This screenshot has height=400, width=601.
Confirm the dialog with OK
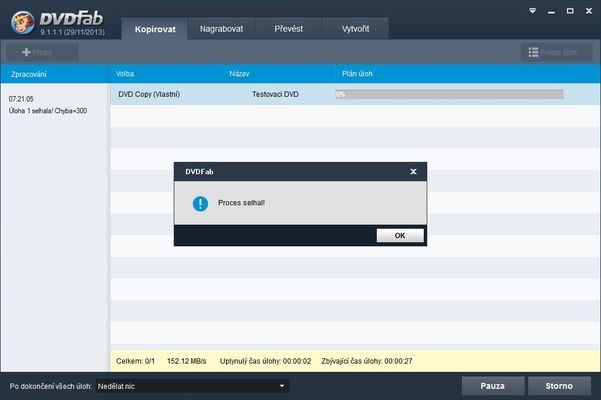click(400, 235)
